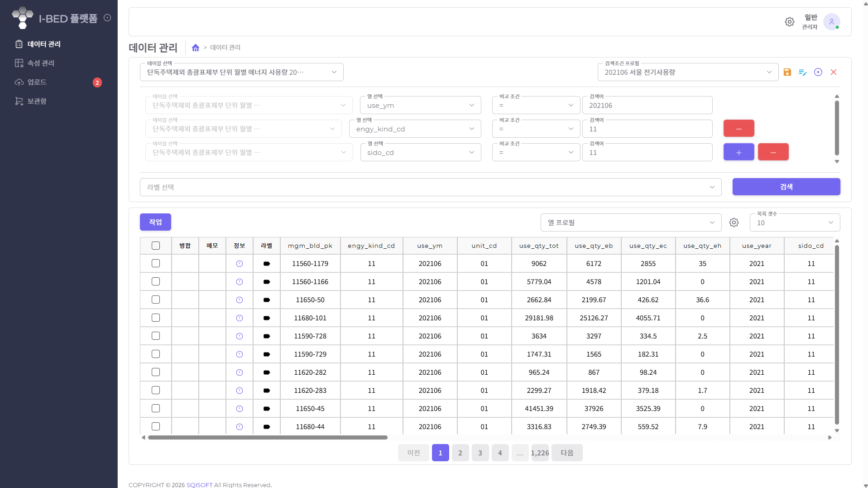Open the label selection dropdown
Screen dimensions: 868x488
click(x=431, y=187)
